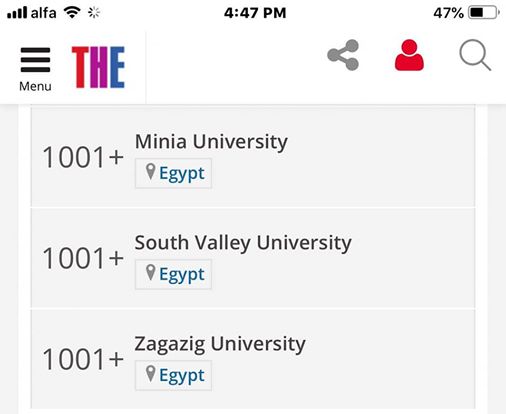Select Egypt link under South Valley University

[182, 275]
